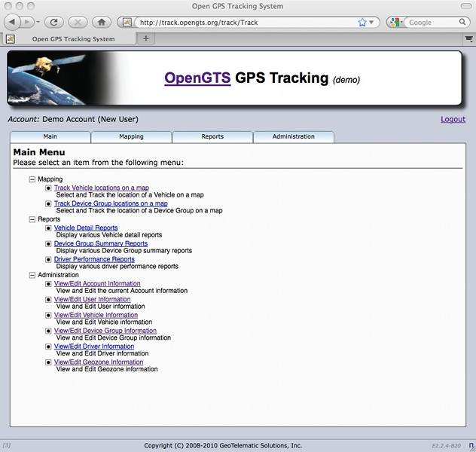The image size is (476, 452).
Task: Open View/Edit Device Group Information
Action: (105, 331)
